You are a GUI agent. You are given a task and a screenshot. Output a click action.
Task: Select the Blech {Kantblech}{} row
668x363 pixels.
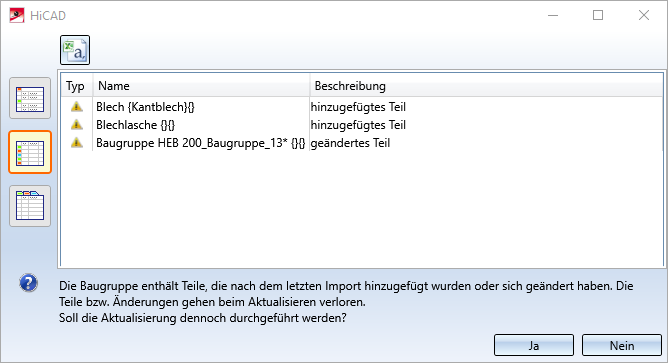(362, 107)
